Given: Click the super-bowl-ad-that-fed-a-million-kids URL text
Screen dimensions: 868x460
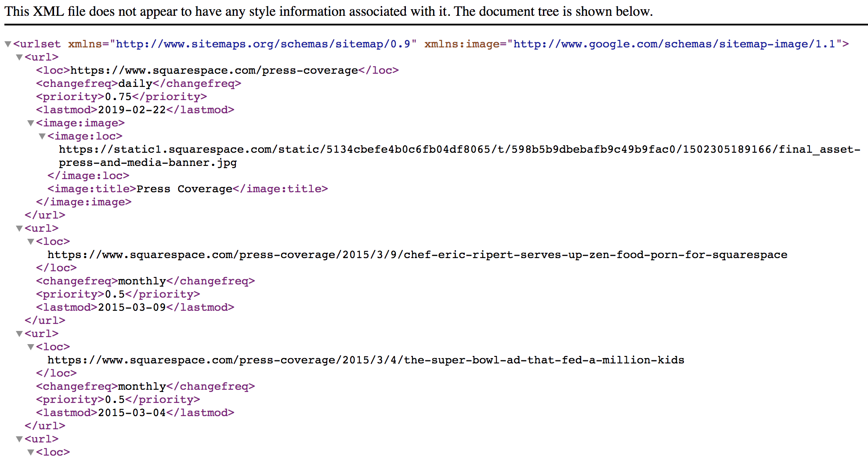Looking at the screenshot, I should coord(365,360).
